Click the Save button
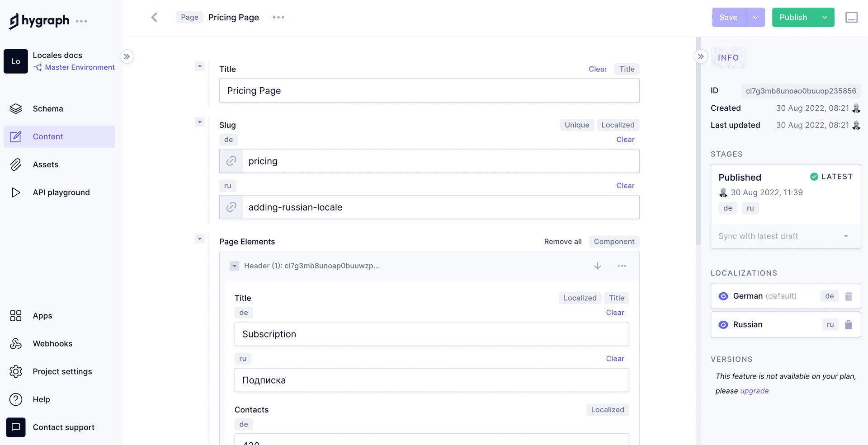868x445 pixels. [x=728, y=17]
